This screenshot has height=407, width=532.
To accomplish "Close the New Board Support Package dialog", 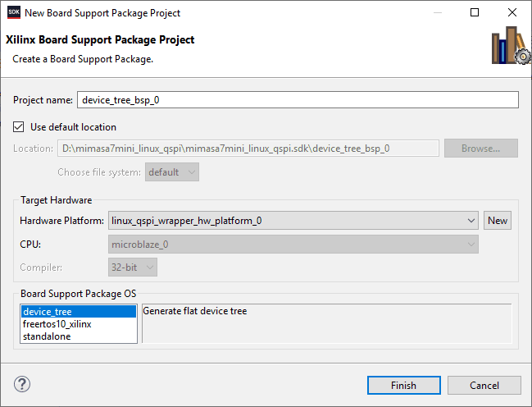I will coord(512,13).
